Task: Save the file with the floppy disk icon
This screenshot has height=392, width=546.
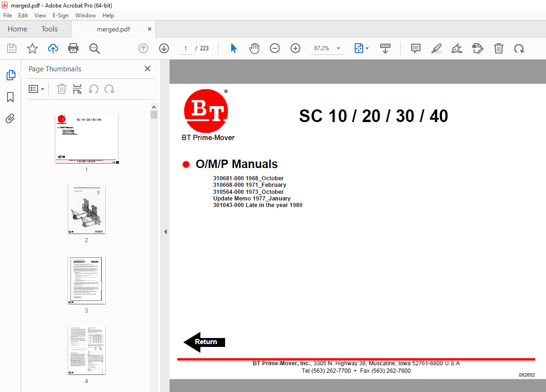Action: click(x=12, y=48)
